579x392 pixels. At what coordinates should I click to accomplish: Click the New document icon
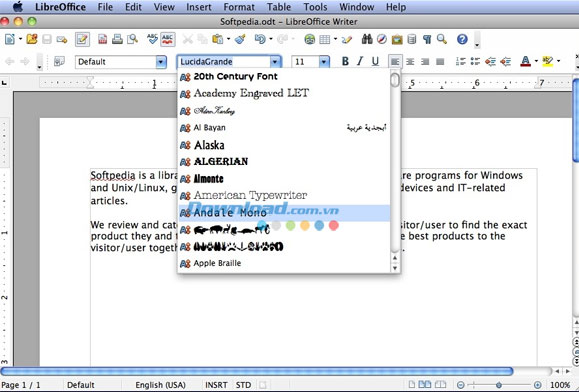(10, 39)
